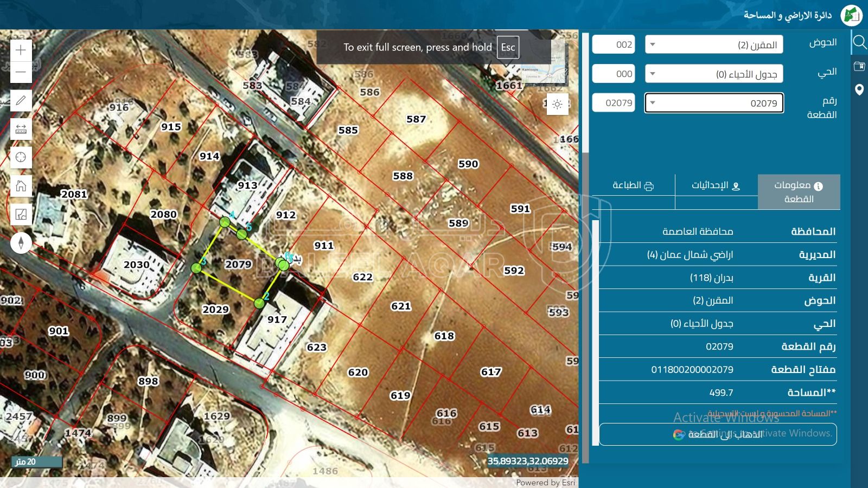Click the location pin in sidebar

(x=859, y=89)
